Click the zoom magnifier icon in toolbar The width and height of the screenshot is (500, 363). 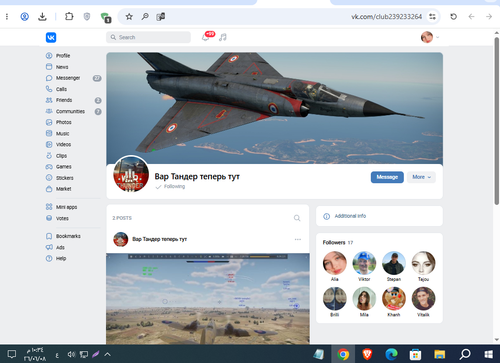pyautogui.click(x=145, y=16)
